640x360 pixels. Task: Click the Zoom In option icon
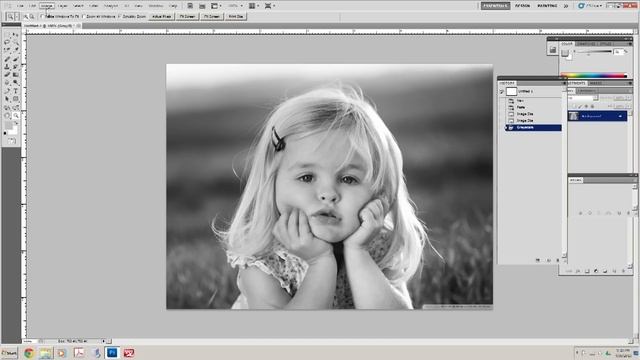pyautogui.click(x=26, y=16)
